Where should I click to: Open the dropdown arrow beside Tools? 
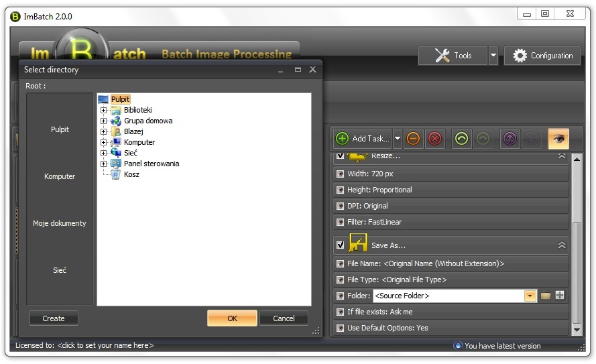(x=493, y=56)
